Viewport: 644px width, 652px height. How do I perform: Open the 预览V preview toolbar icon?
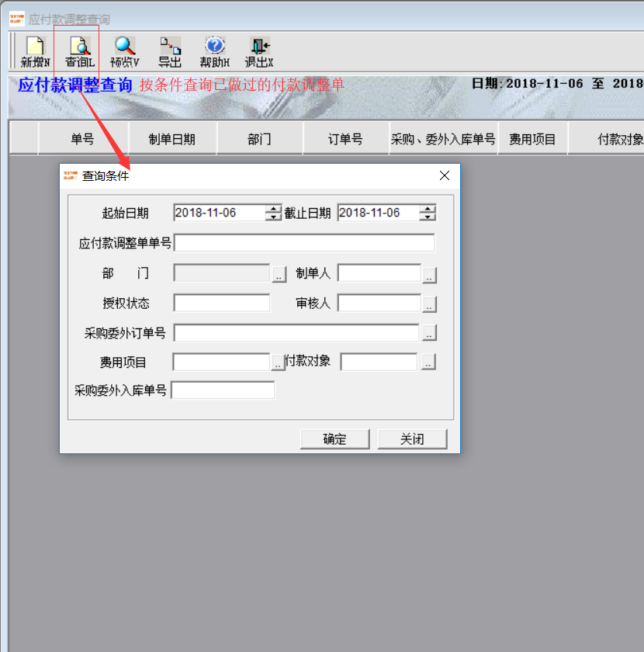125,52
